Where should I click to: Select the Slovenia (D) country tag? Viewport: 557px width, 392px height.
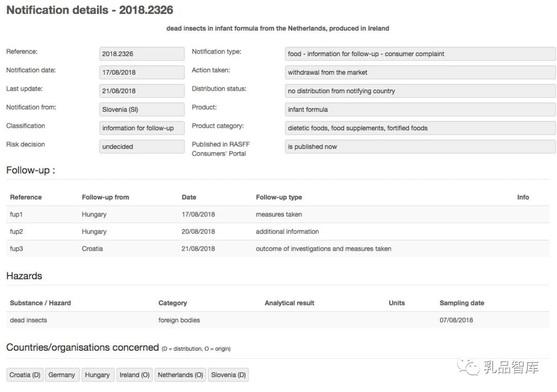tap(228, 375)
